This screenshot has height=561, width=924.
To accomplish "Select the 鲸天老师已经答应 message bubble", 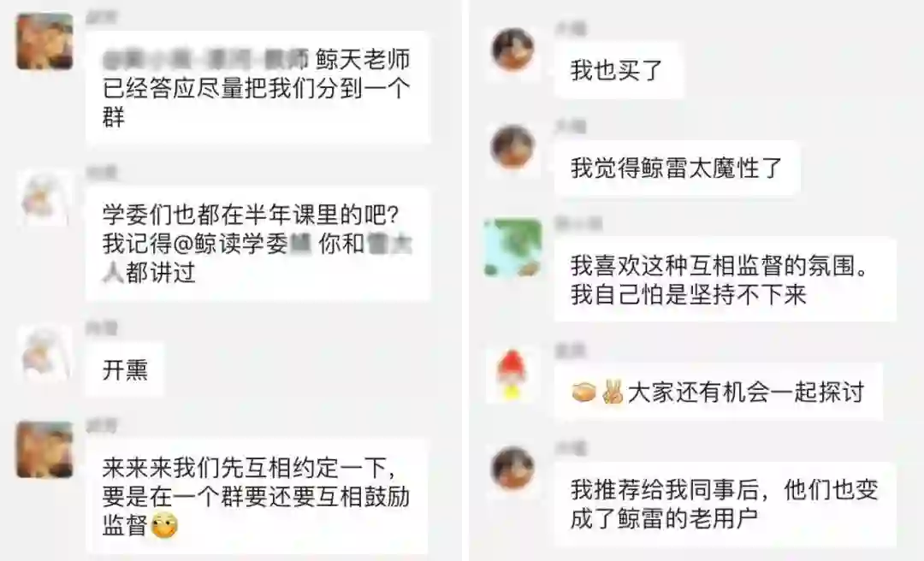I will click(x=258, y=87).
